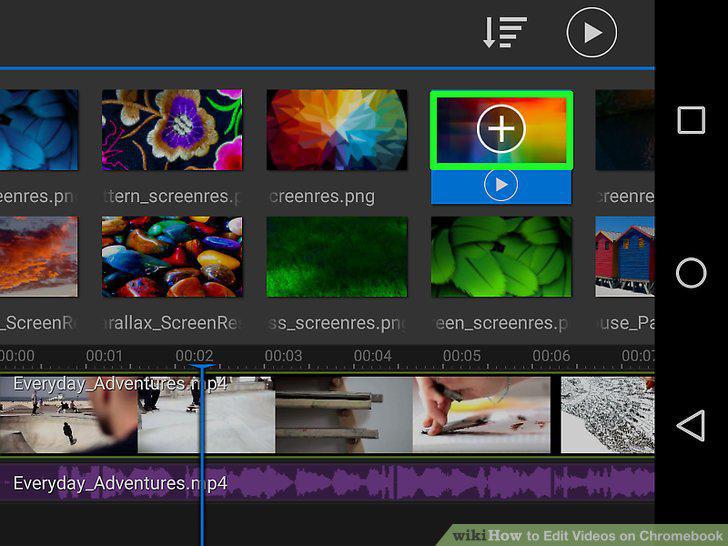Screen dimensions: 728x546
Task: Select the sketch drawing video frame at the right
Action: click(608, 415)
